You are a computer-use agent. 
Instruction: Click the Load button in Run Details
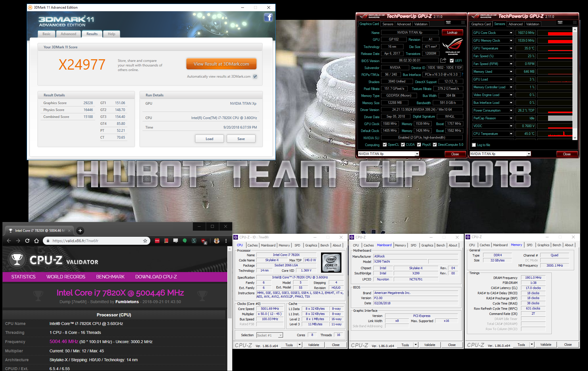coord(210,139)
